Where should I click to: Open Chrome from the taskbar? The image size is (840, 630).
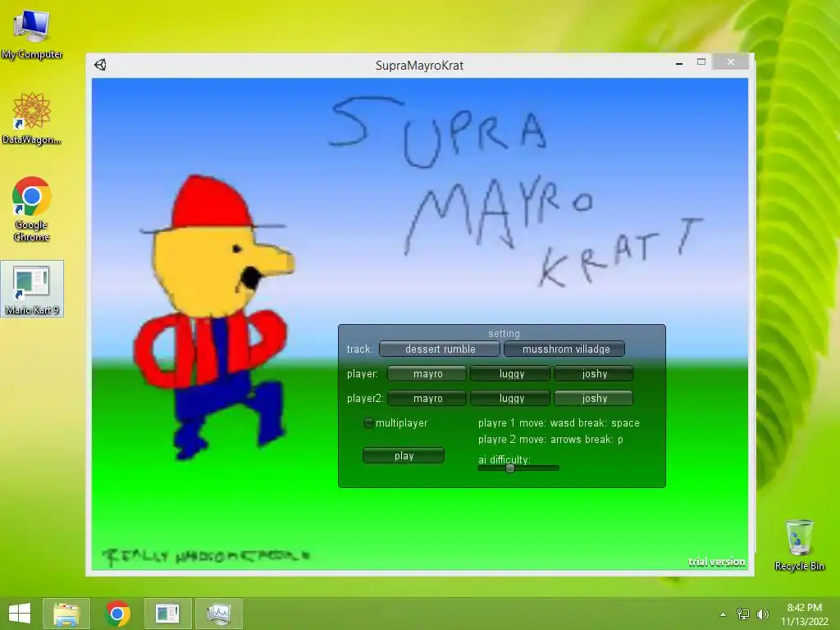pos(118,614)
